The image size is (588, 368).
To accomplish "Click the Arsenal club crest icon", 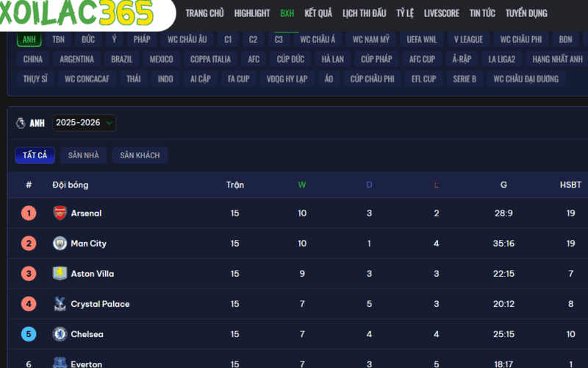I will 60,213.
